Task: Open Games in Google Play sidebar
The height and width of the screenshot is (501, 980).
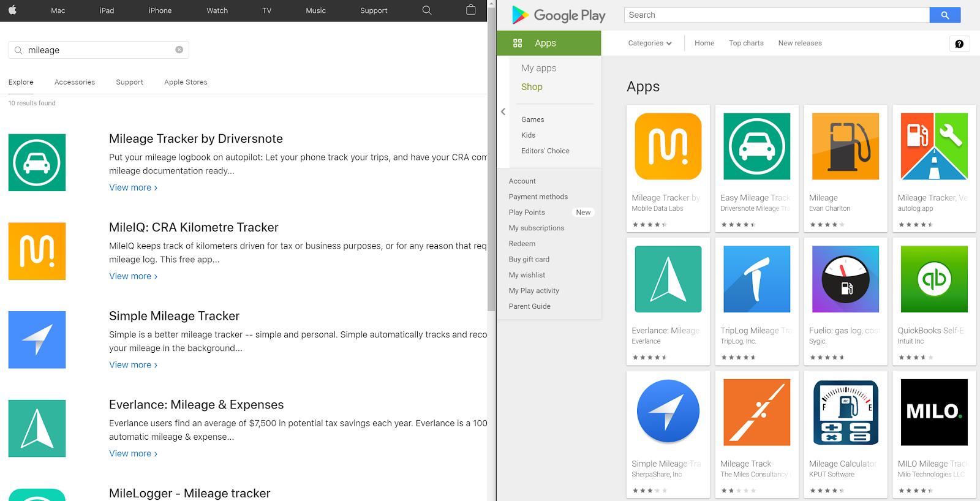Action: [532, 119]
